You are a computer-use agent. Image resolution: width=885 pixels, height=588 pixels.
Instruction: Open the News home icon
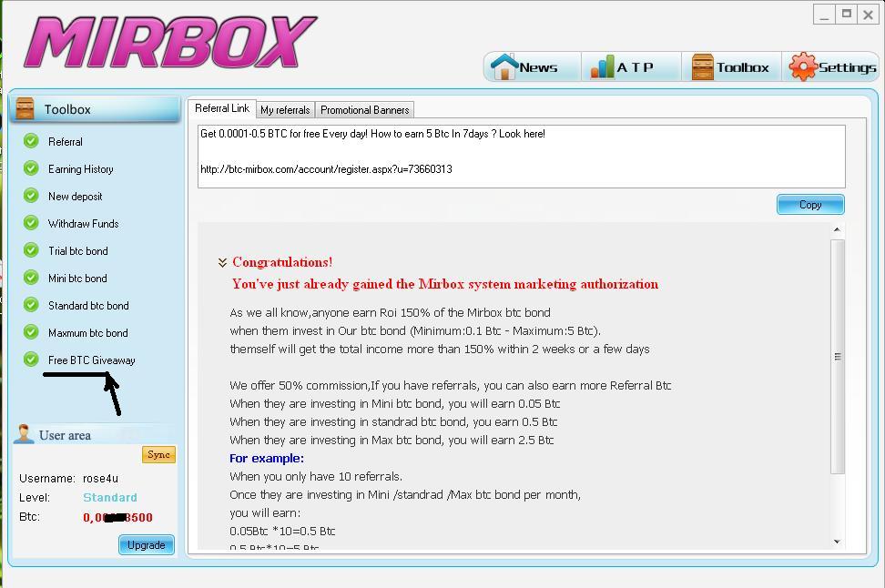tap(504, 66)
